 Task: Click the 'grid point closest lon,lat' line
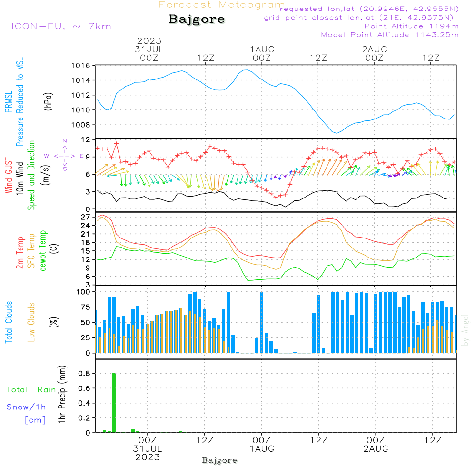point(358,18)
